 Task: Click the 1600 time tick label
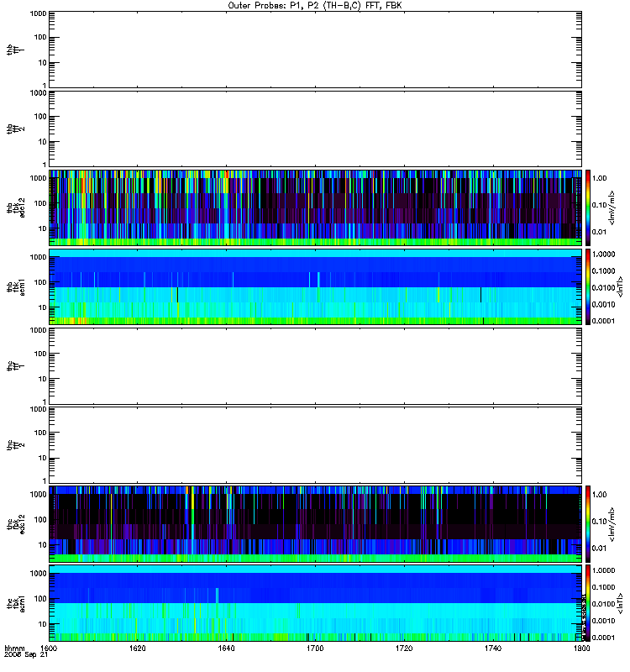tap(49, 648)
